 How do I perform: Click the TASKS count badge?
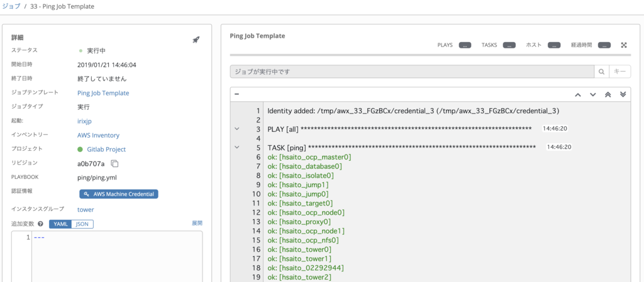point(509,45)
